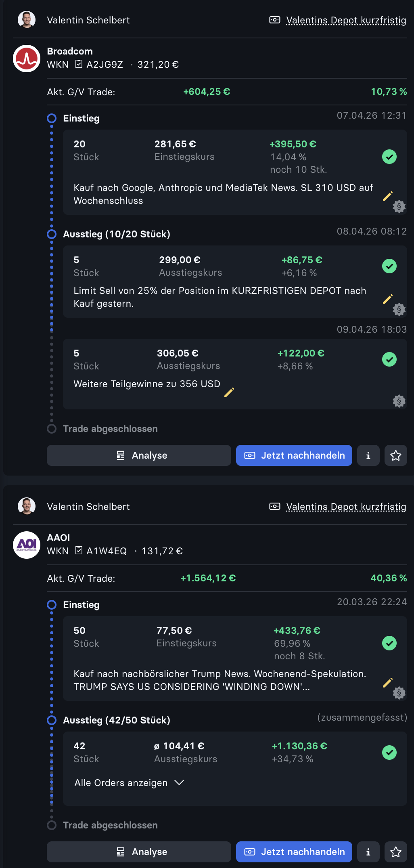Edit the Broadcom entry note with pencil icon
Screen dimensions: 414x868
tap(387, 197)
